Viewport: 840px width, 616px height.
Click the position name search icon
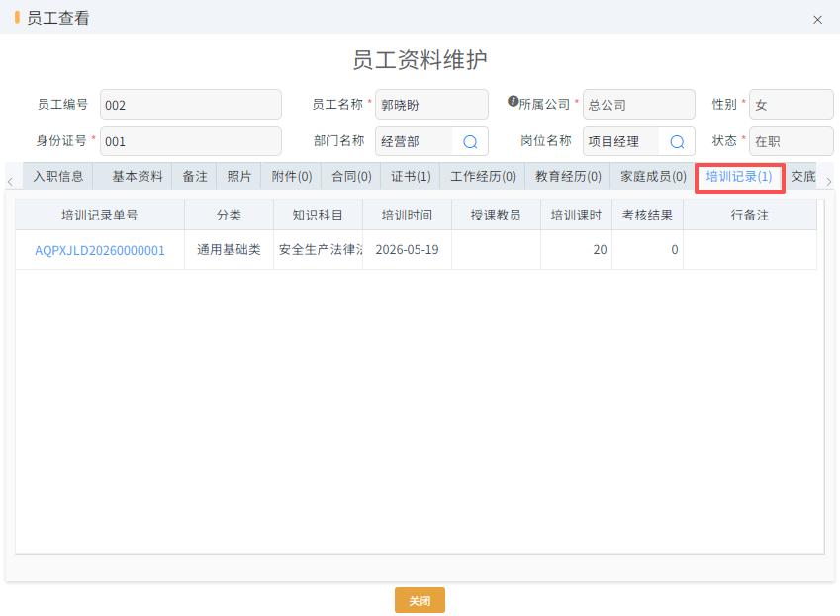click(677, 141)
